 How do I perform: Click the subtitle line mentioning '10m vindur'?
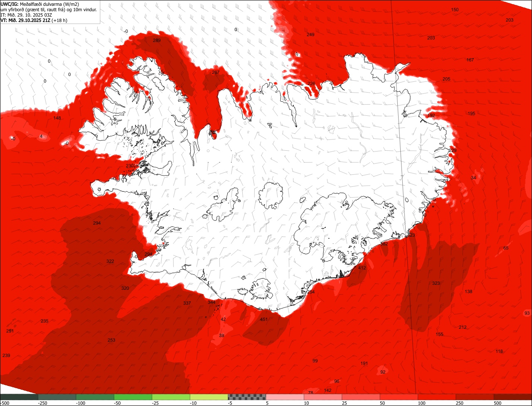[49, 10]
